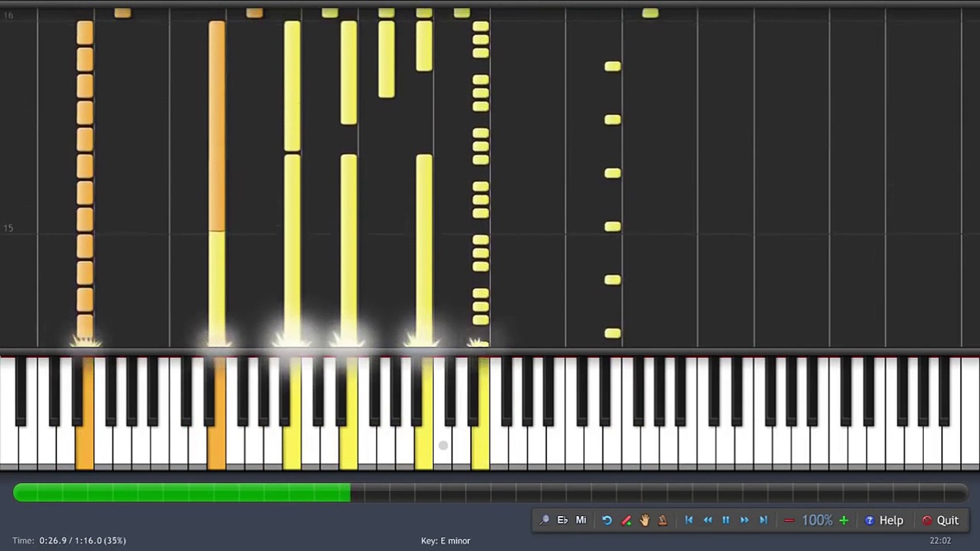
Task: Toggle the metronome icon
Action: (663, 520)
